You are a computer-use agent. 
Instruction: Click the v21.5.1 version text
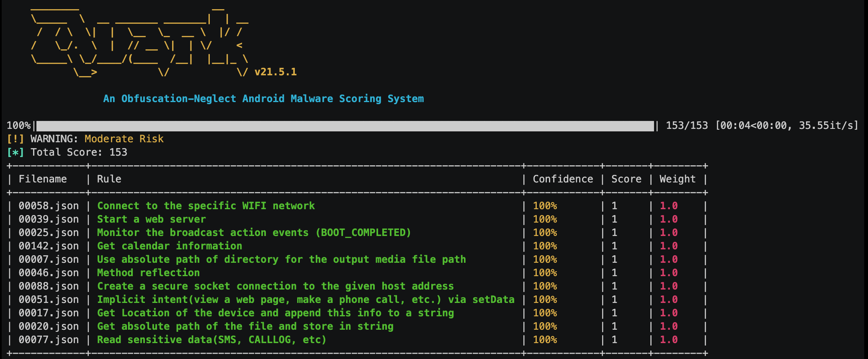point(276,72)
